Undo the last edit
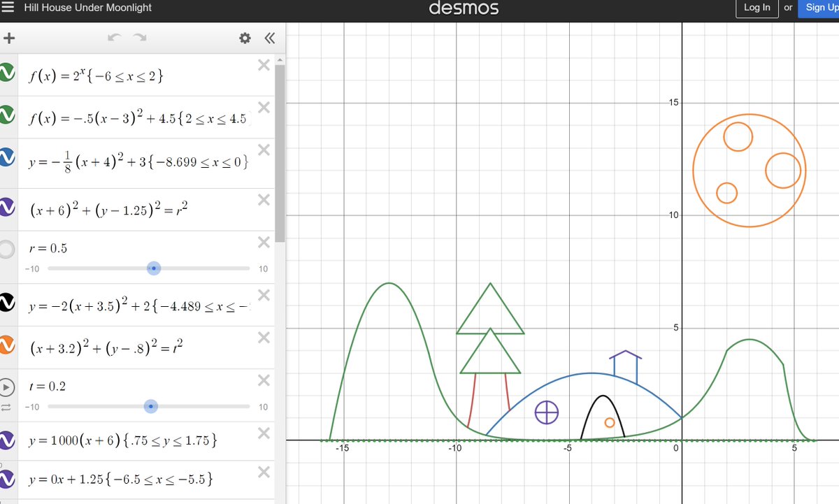 click(115, 38)
